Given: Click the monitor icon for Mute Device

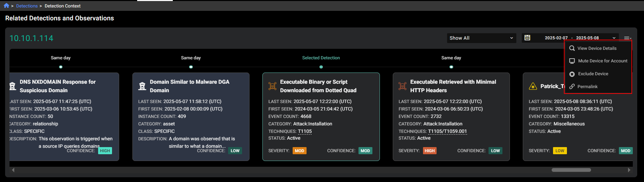Looking at the screenshot, I should pyautogui.click(x=572, y=61).
